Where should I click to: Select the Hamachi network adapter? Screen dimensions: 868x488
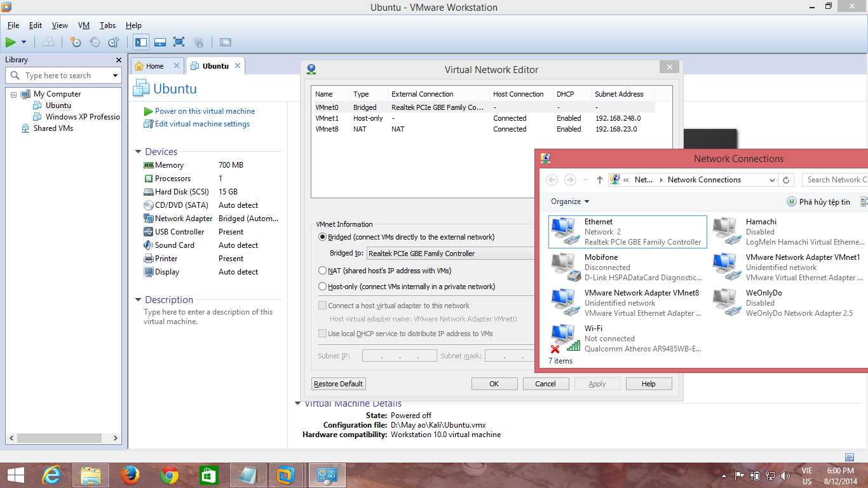click(789, 232)
